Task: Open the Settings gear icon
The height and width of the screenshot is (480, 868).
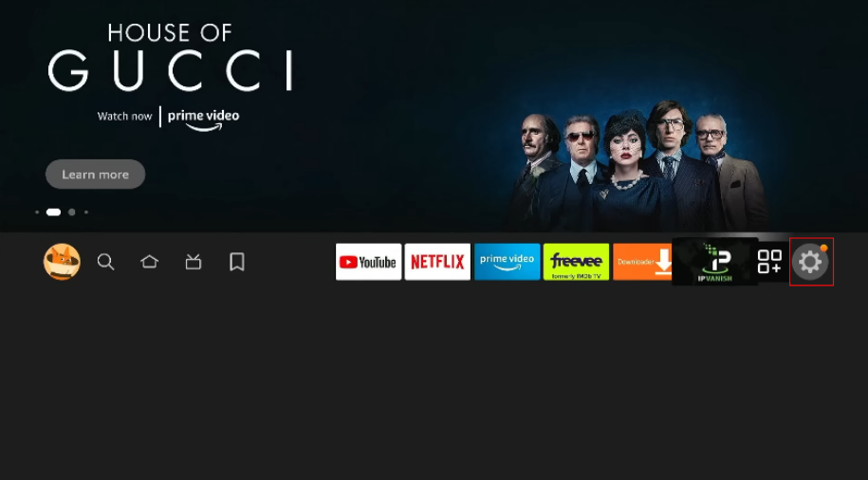Action: (x=810, y=261)
